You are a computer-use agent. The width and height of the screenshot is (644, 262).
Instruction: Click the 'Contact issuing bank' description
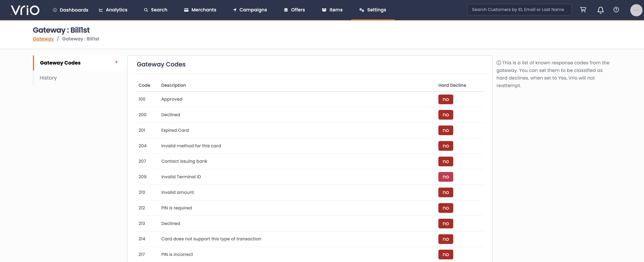(x=184, y=161)
